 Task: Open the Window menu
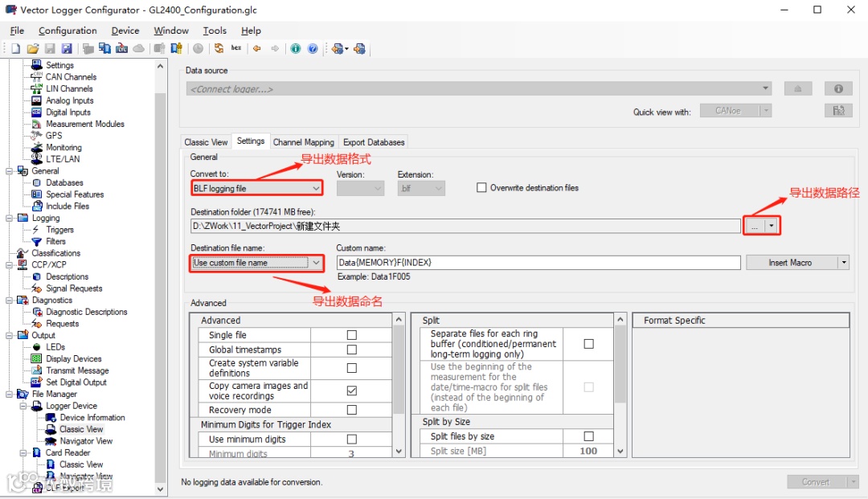coord(171,31)
